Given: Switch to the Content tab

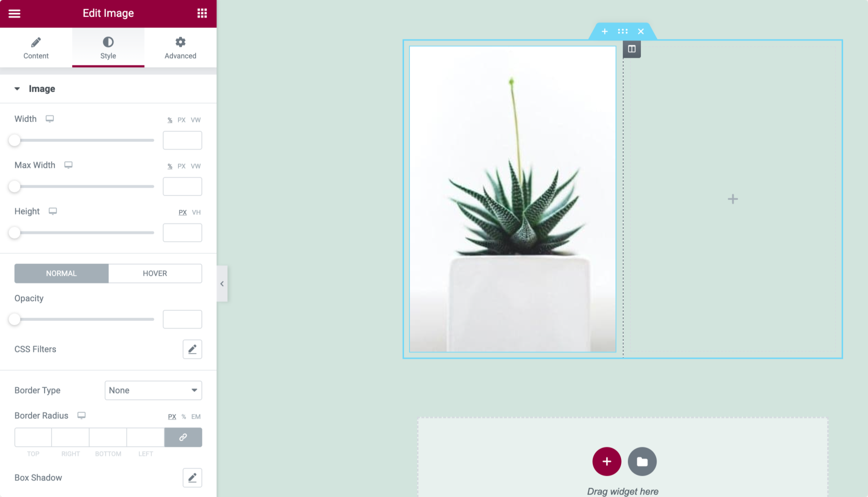Looking at the screenshot, I should coord(36,47).
